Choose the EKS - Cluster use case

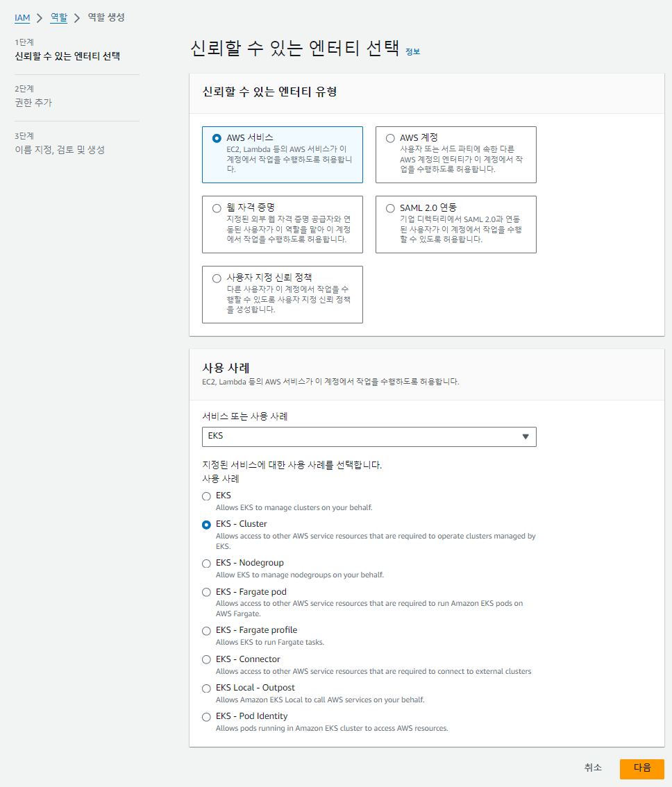[206, 525]
